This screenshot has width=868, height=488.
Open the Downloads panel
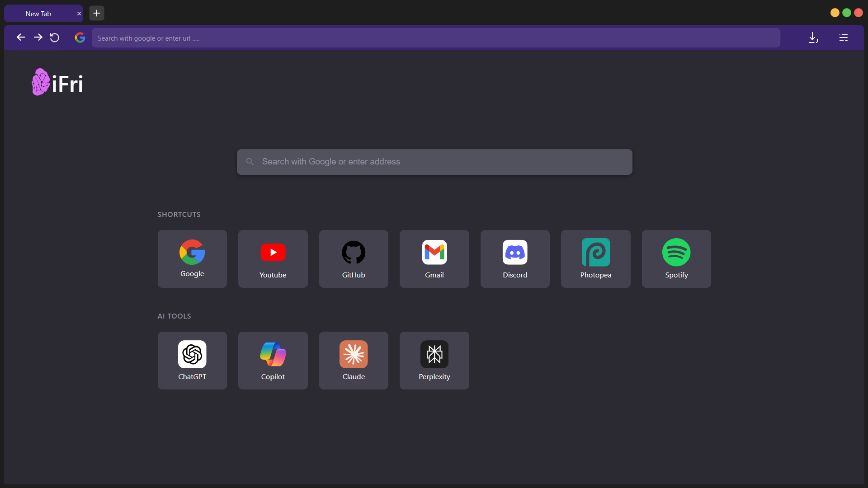click(812, 38)
